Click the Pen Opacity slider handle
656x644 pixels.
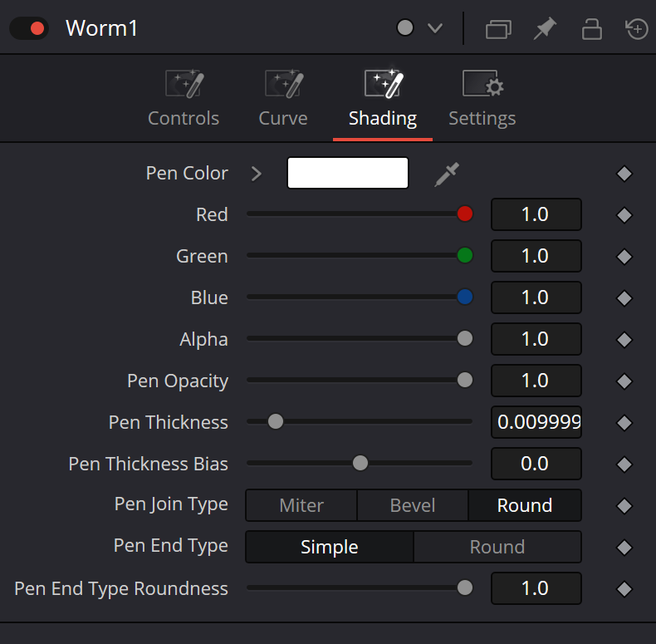click(x=465, y=380)
